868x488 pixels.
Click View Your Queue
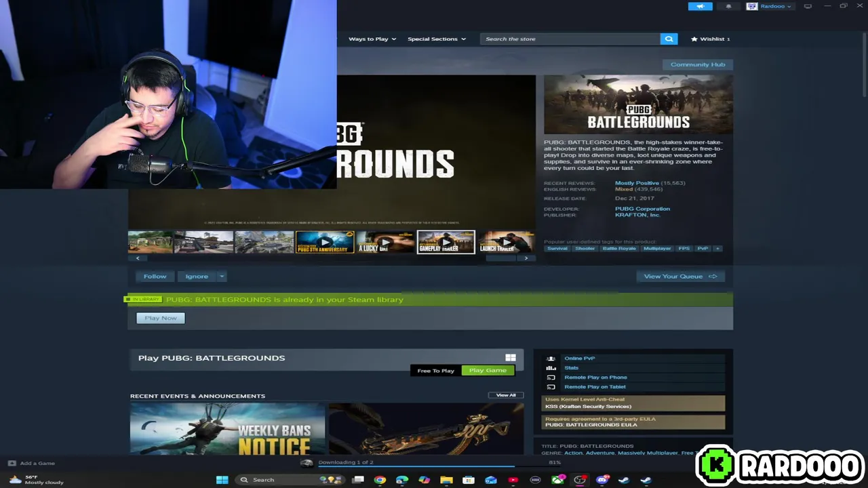pos(680,276)
